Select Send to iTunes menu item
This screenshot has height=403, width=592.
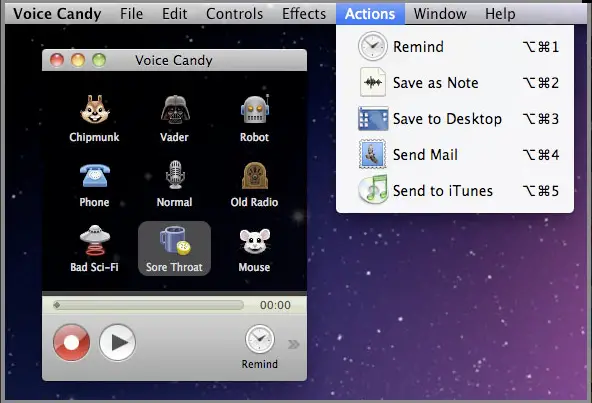455,190
